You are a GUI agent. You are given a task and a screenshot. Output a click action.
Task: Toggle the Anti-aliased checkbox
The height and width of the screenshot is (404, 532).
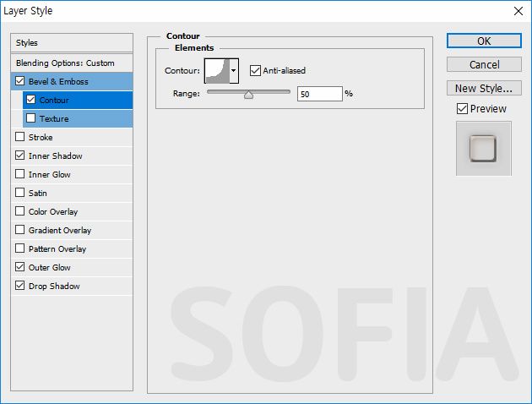point(255,71)
